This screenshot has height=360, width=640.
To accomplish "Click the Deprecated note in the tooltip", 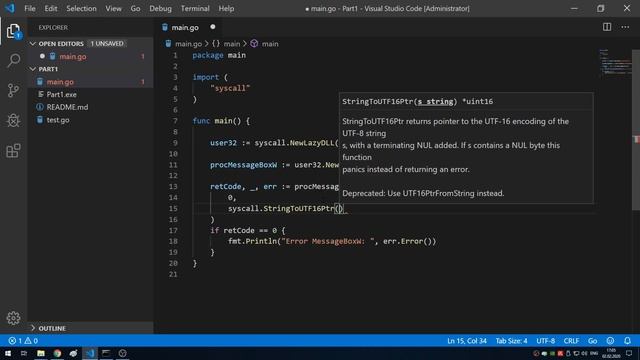I will (x=423, y=193).
